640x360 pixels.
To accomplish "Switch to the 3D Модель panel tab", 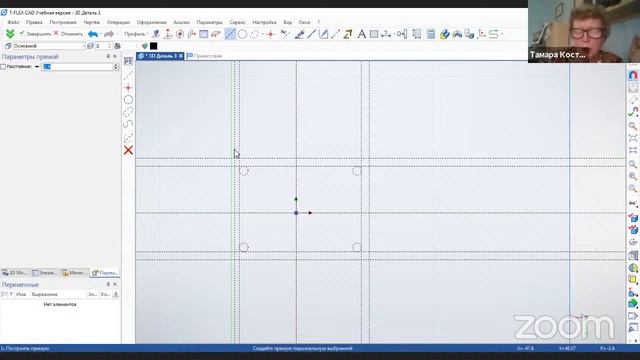I will [15, 273].
